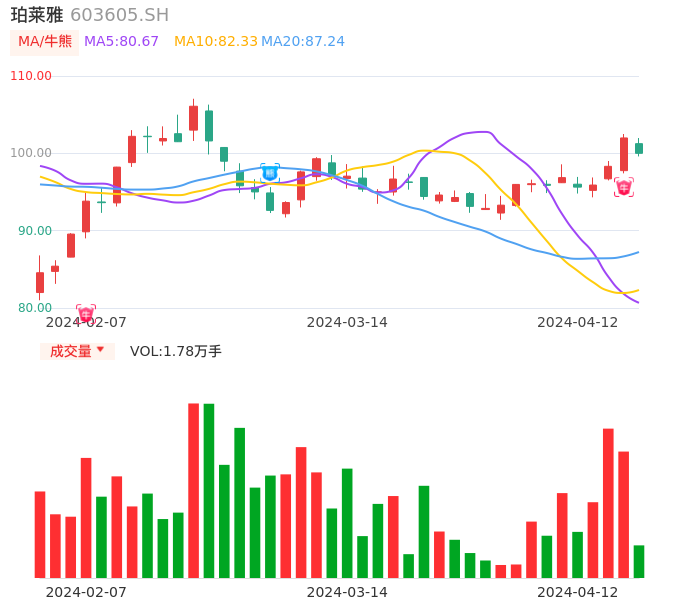Toggle the MA5 indicator line

pyautogui.click(x=121, y=41)
